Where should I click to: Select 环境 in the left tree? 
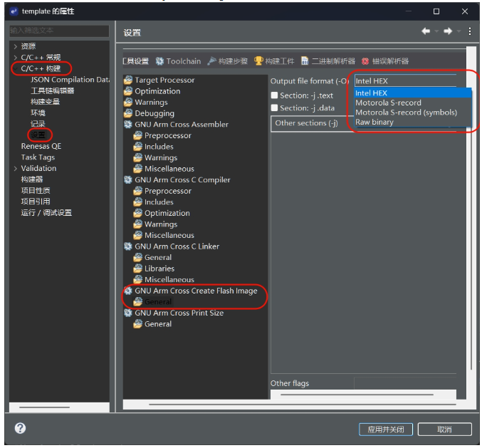(38, 113)
